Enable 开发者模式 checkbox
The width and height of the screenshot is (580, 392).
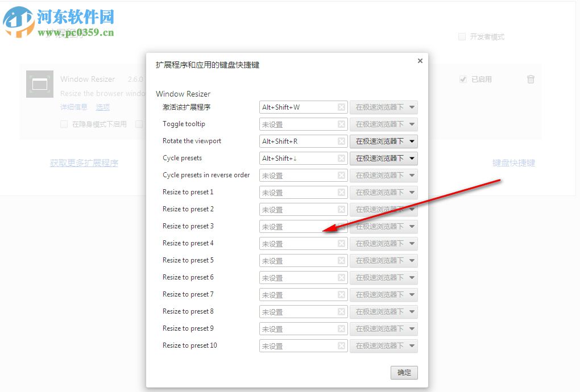point(461,36)
